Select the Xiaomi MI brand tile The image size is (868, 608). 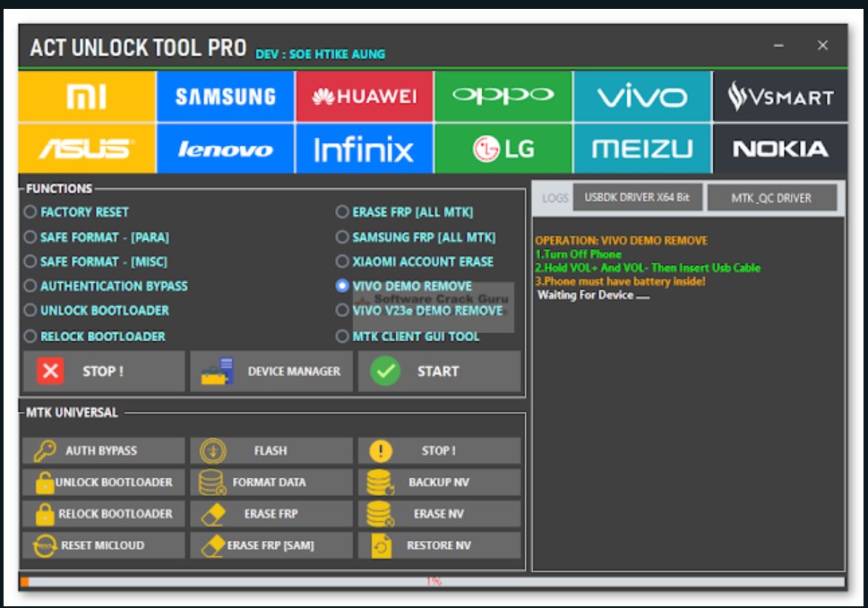coord(87,97)
